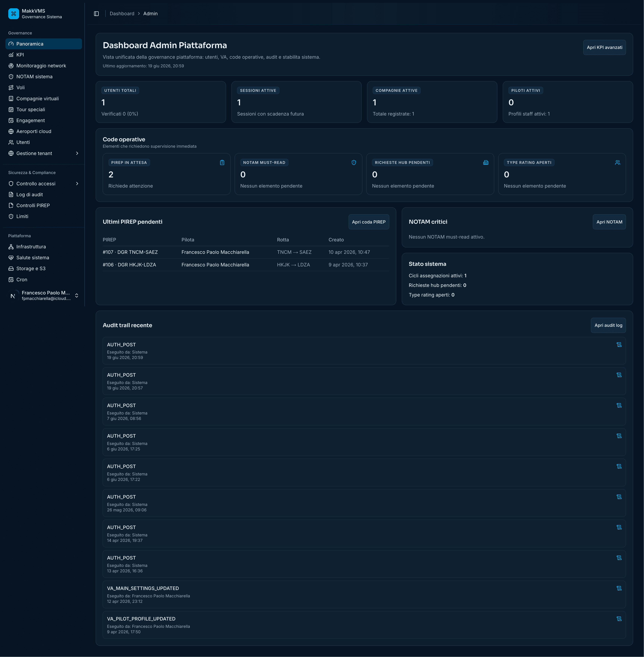The height and width of the screenshot is (657, 644).
Task: Click the Dashboard breadcrumb link
Action: (x=122, y=14)
